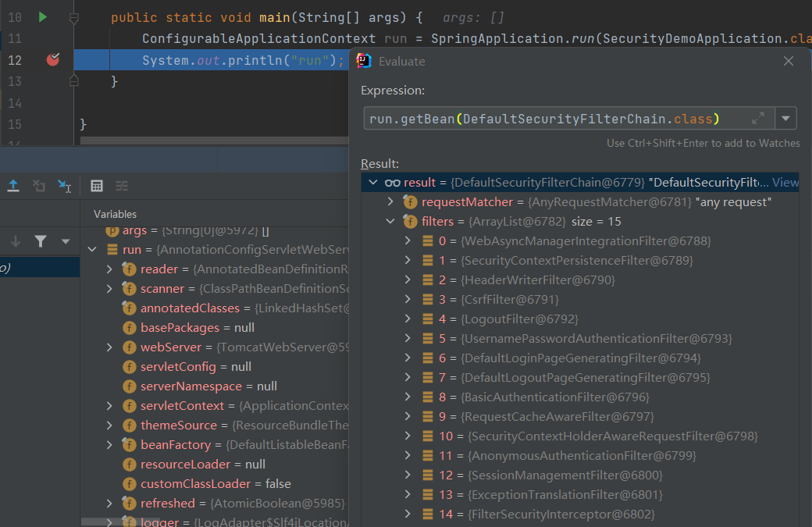Viewport: 812px width, 527px height.
Task: Expand the themeSource field in Variables
Action: [x=109, y=425]
